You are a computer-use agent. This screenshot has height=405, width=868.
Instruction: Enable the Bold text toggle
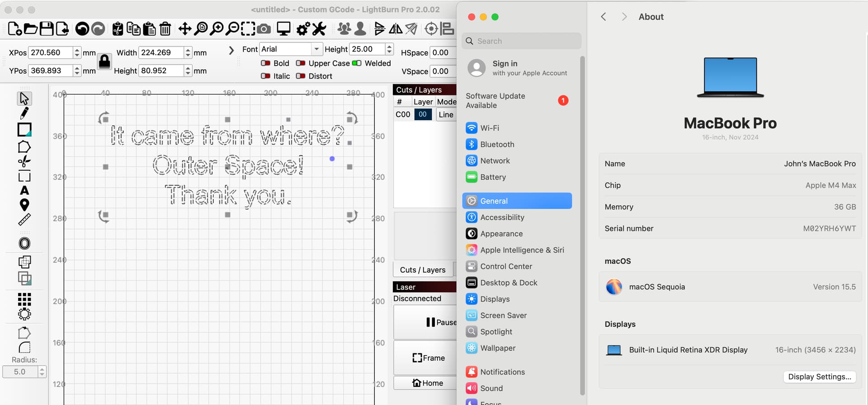(x=266, y=63)
